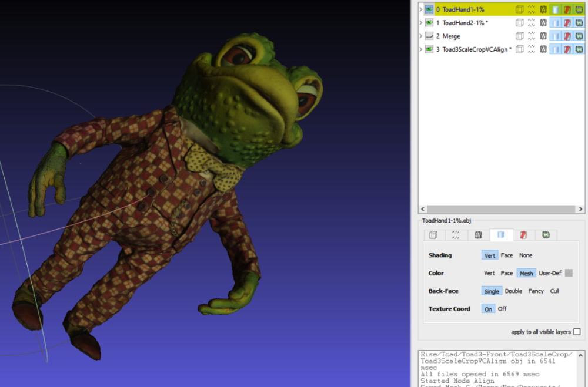Screen dimensions: 588x387
Task: Toggle red selection icon for ToadHand1-1% layer
Action: (567, 9)
